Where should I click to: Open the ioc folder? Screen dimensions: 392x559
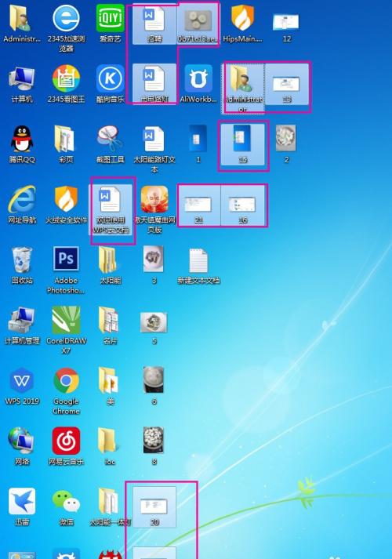110,447
